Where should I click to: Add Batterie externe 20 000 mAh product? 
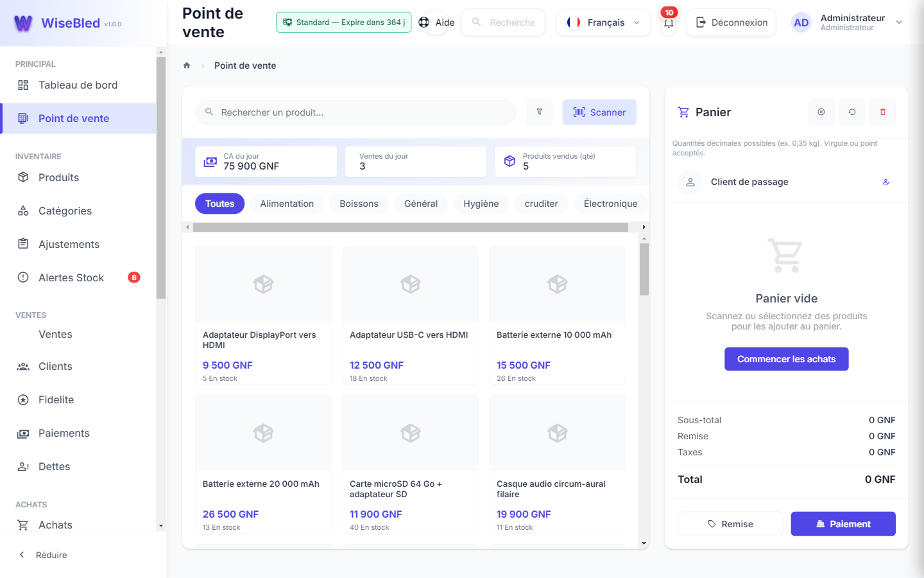pyautogui.click(x=263, y=464)
